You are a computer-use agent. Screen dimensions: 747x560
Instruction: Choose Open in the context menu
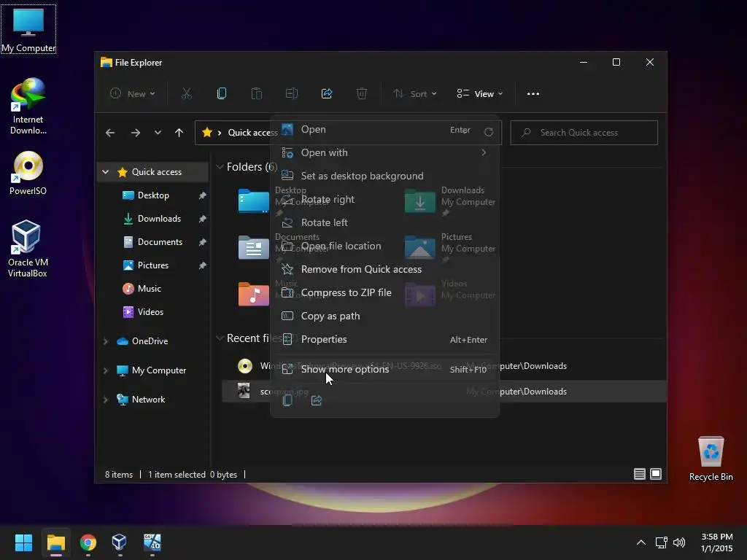[x=384, y=130]
